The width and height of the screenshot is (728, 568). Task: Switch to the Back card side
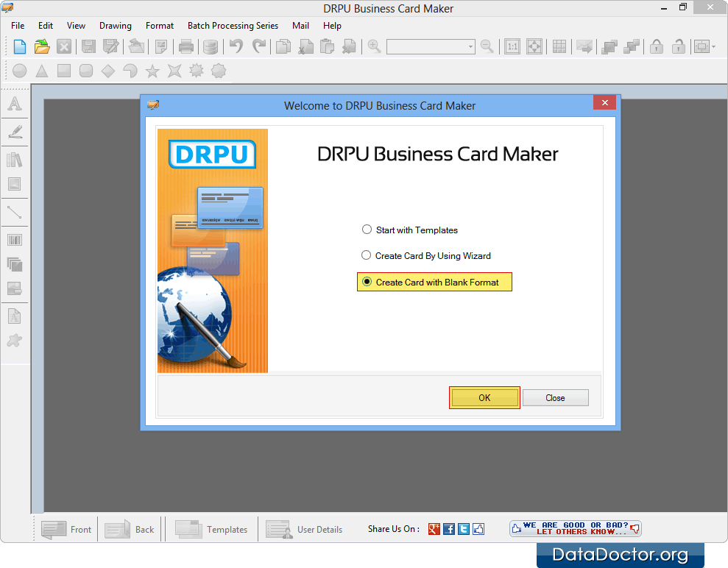click(130, 530)
